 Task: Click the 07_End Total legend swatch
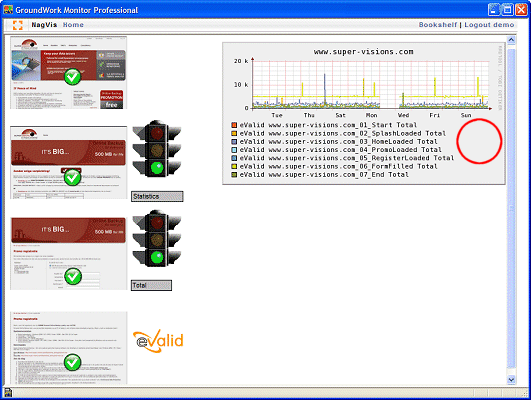234,175
